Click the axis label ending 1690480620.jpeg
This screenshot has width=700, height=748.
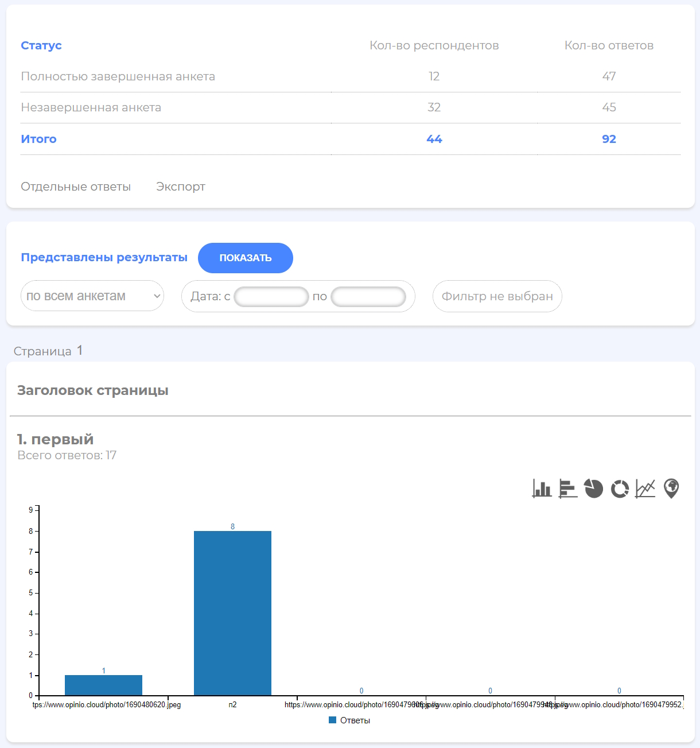pos(107,704)
